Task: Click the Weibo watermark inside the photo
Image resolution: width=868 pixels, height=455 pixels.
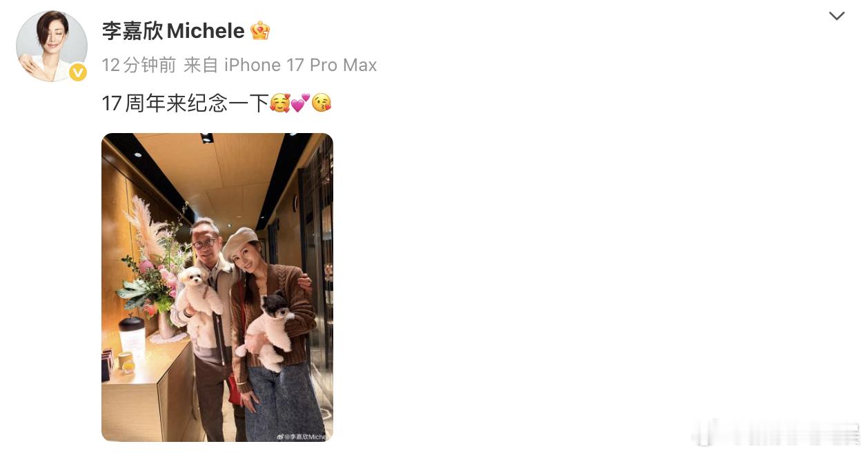Action: [x=302, y=436]
